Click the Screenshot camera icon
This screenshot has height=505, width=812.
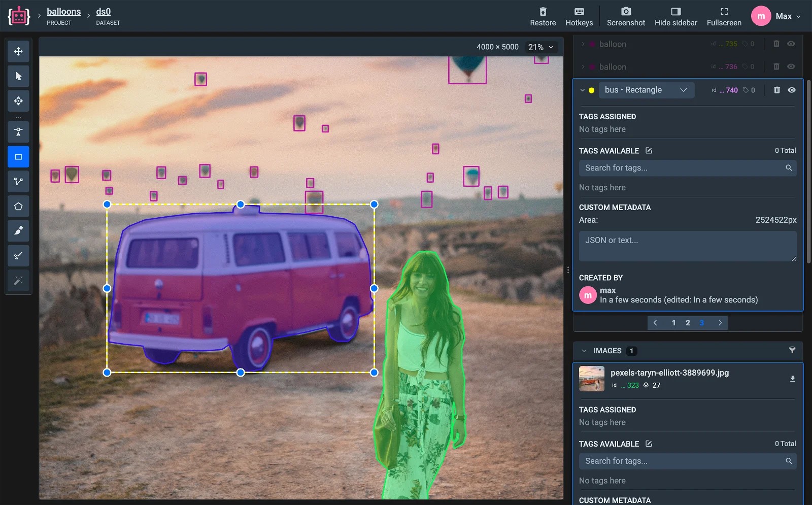[626, 12]
